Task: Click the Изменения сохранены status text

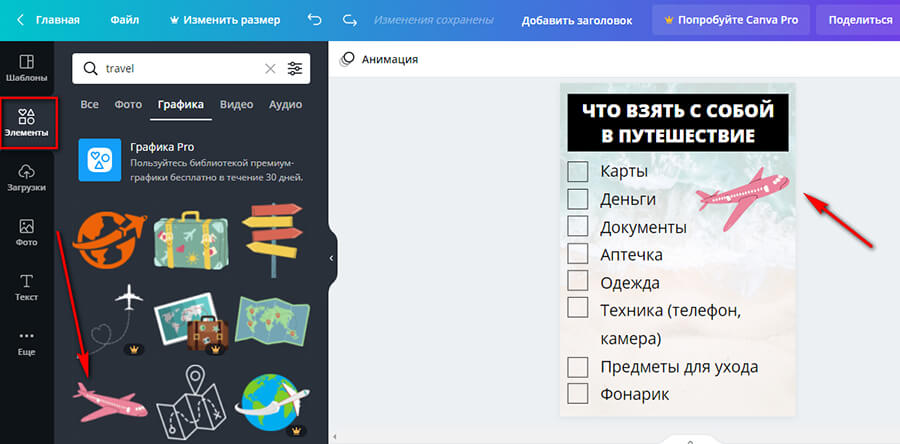Action: pyautogui.click(x=433, y=20)
